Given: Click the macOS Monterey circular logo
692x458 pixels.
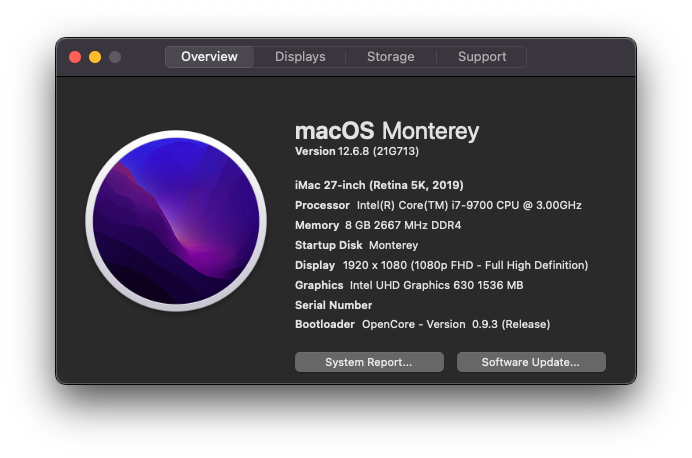Looking at the screenshot, I should (x=176, y=221).
